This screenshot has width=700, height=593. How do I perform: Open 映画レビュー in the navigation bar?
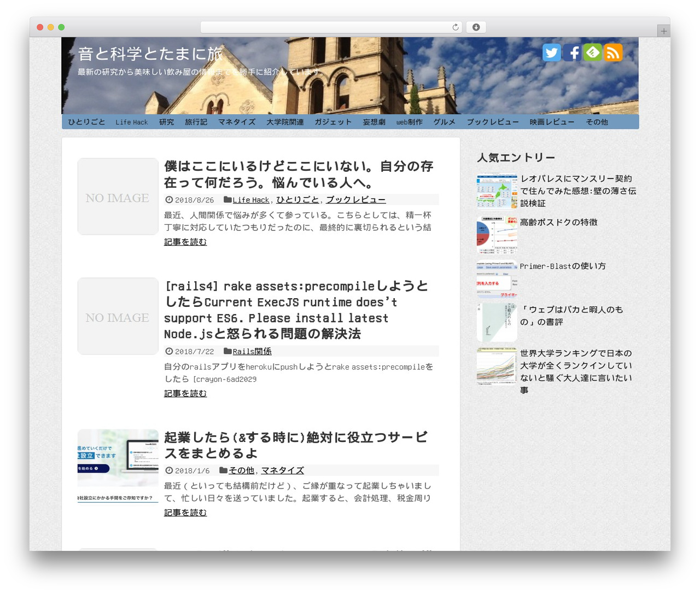pos(552,122)
